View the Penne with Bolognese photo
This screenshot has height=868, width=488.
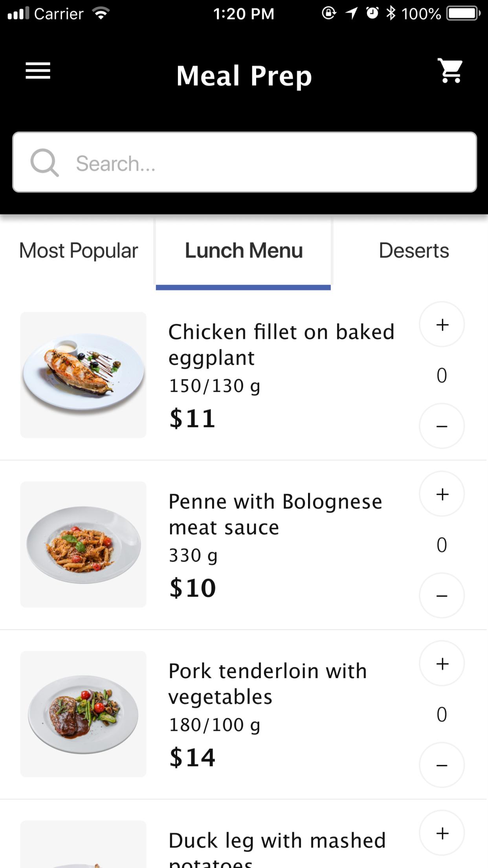(x=83, y=544)
